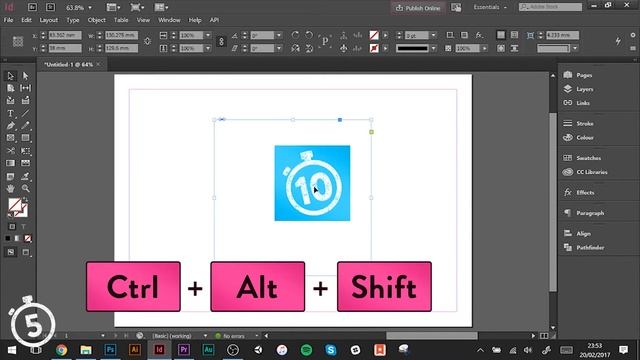Open the zoom level dropdown

pos(90,8)
